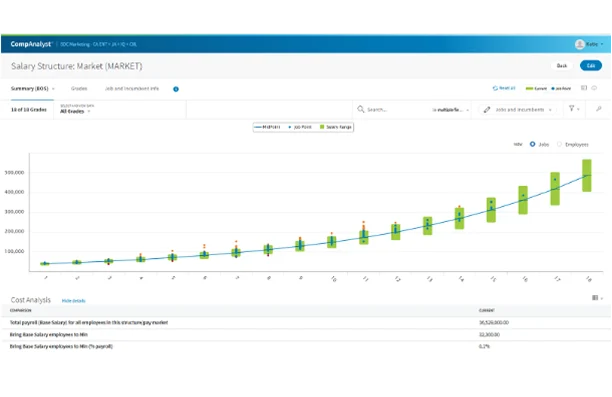This screenshot has width=612, height=397.
Task: Select the Jobs radio button
Action: click(532, 144)
